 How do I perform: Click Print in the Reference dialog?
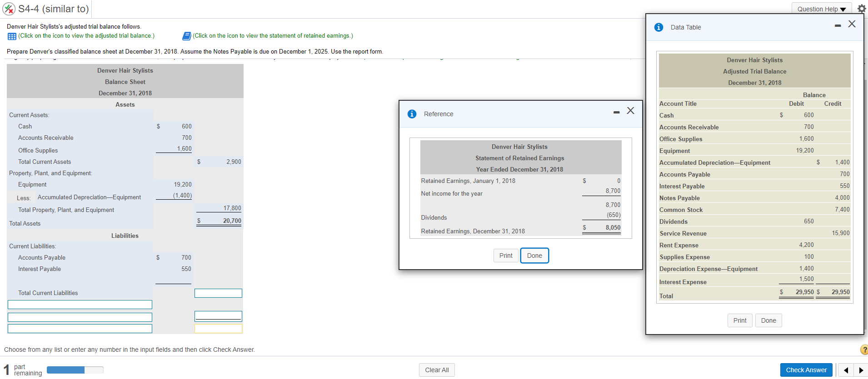point(506,256)
